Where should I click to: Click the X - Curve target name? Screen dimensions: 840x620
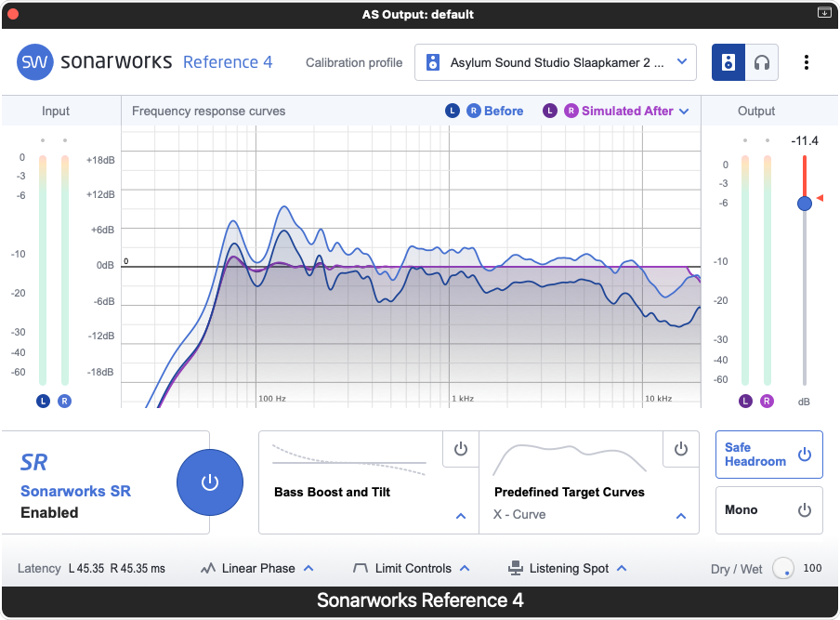pyautogui.click(x=519, y=514)
